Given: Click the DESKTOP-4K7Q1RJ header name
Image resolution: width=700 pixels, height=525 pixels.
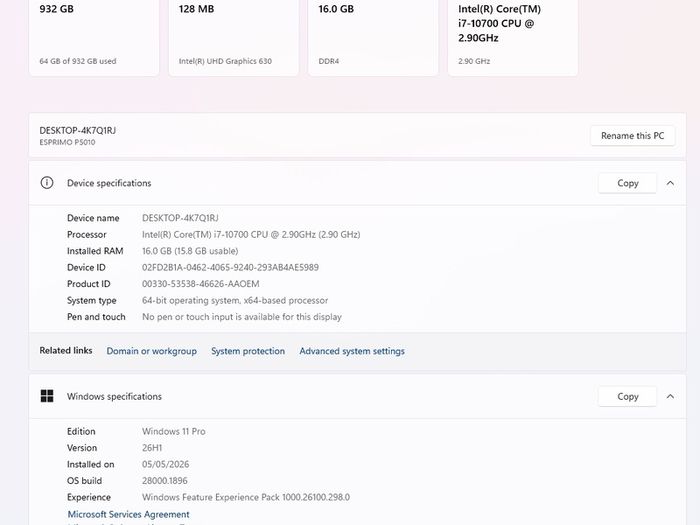Looking at the screenshot, I should [x=78, y=130].
